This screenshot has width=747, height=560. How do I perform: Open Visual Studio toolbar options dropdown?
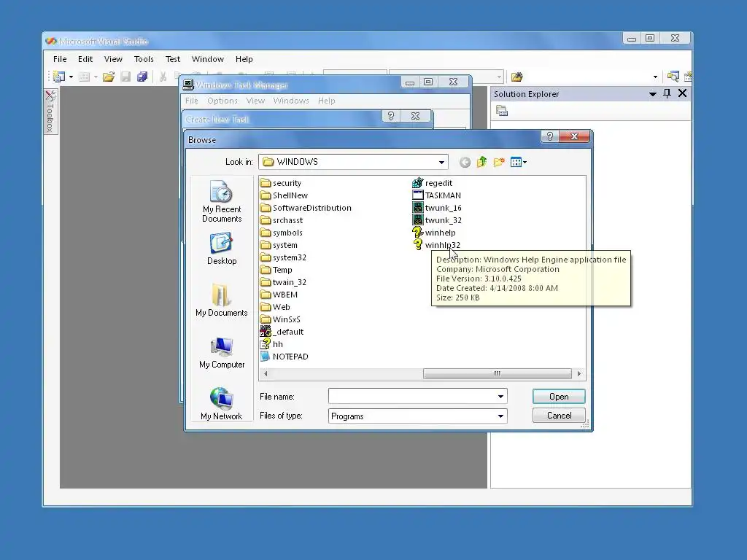(656, 77)
